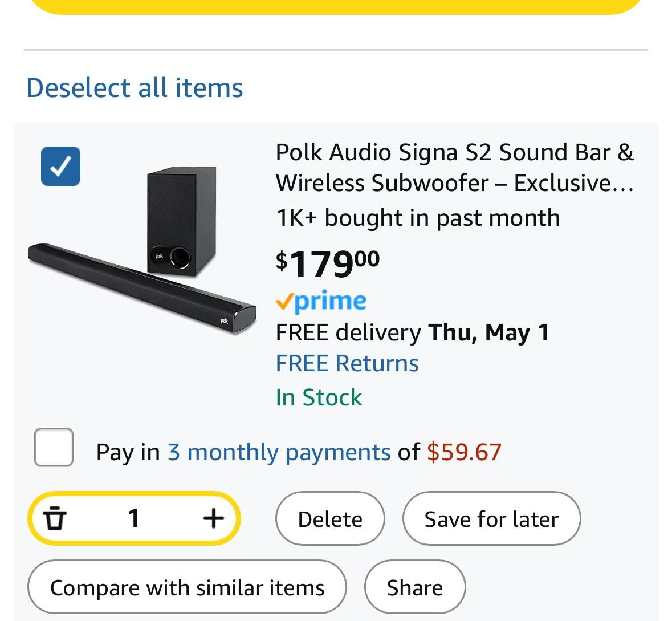Click the In Stock status text

click(x=319, y=397)
